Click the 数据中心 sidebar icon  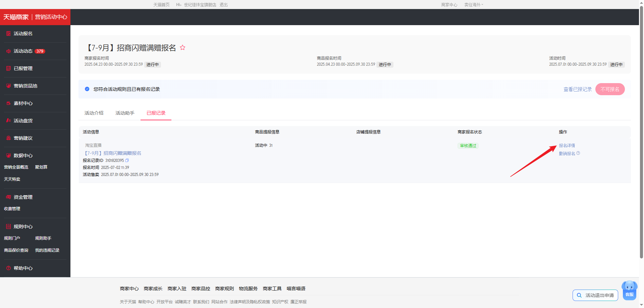8,156
